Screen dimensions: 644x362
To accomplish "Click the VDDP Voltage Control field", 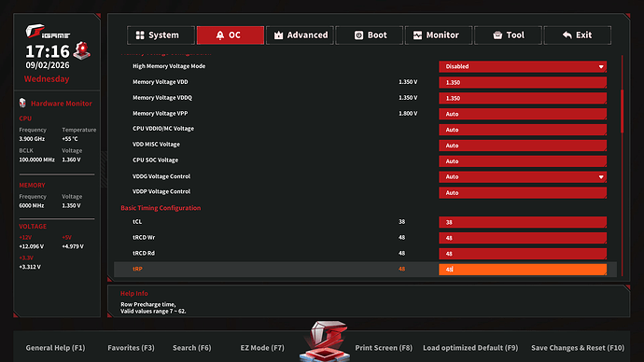I will pos(523,193).
